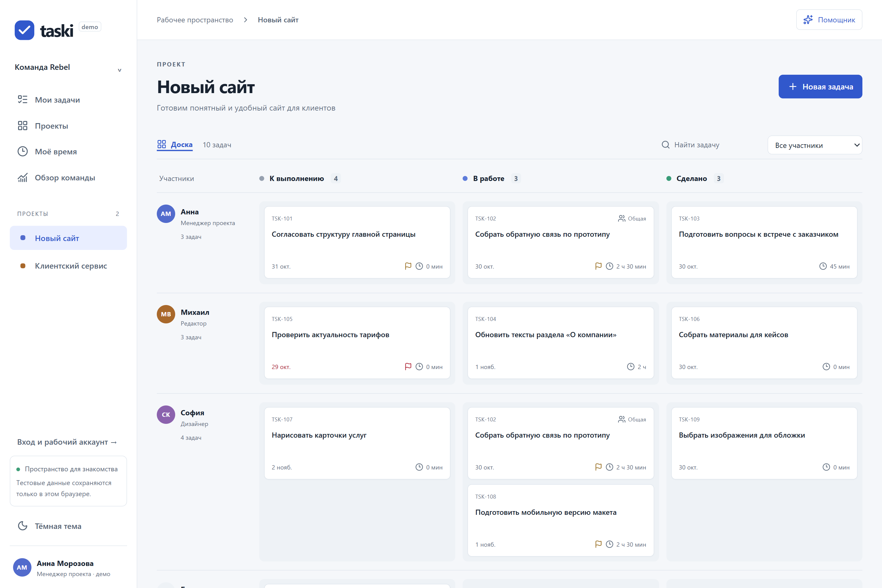
Task: Click the taski checkmark logo icon
Action: [24, 30]
